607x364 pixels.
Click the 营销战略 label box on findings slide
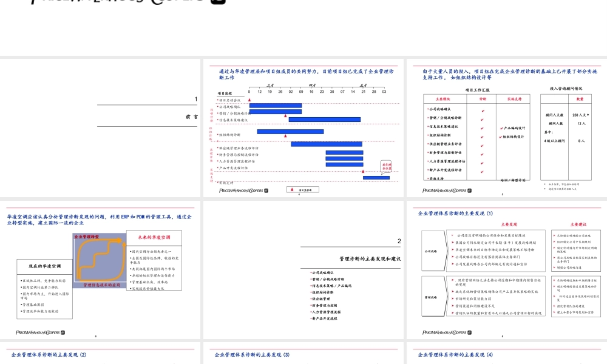432,297
